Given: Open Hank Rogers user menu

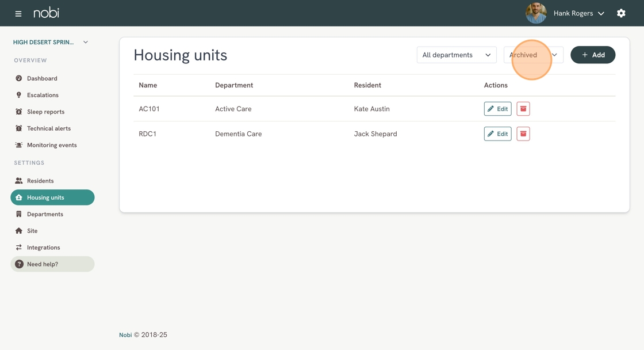Looking at the screenshot, I should (578, 13).
